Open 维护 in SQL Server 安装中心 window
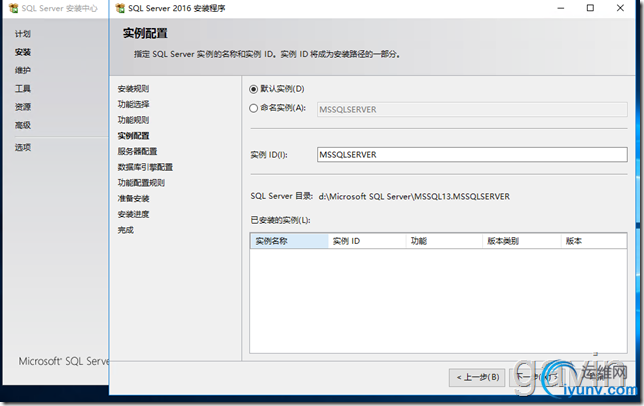The height and width of the screenshot is (406, 644). (x=23, y=70)
